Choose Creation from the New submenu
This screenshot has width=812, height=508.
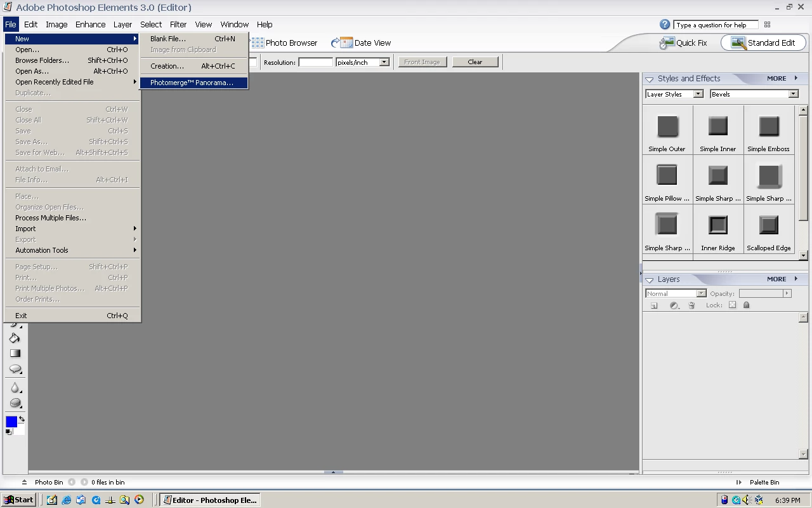point(193,66)
